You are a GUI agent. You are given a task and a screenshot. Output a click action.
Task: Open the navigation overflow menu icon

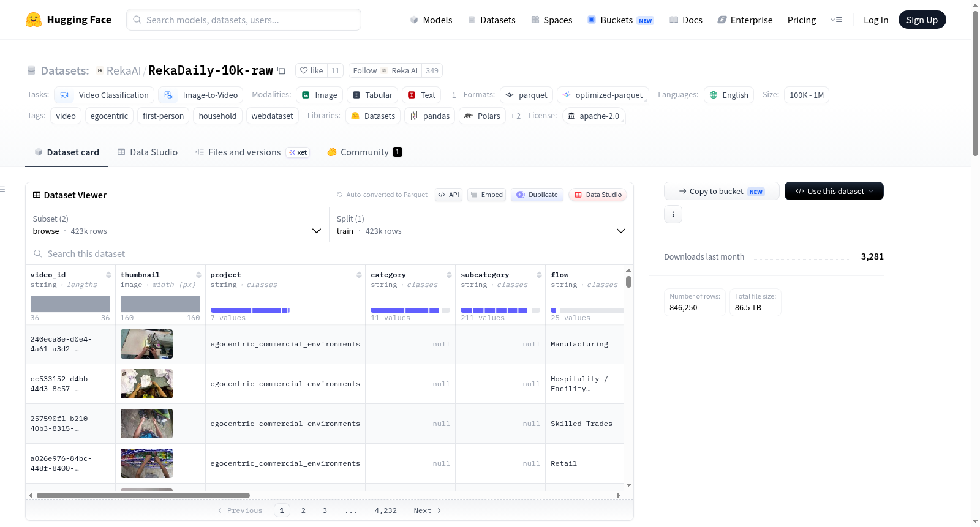pyautogui.click(x=836, y=20)
